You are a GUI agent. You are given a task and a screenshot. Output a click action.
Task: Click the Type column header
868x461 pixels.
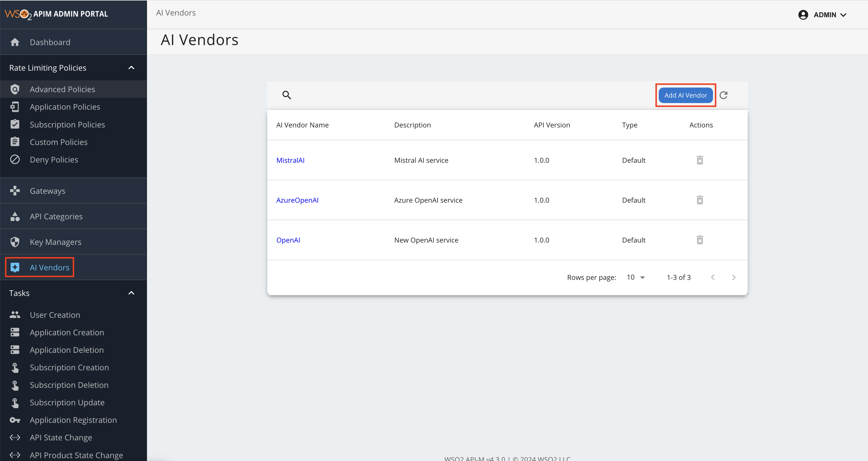629,125
